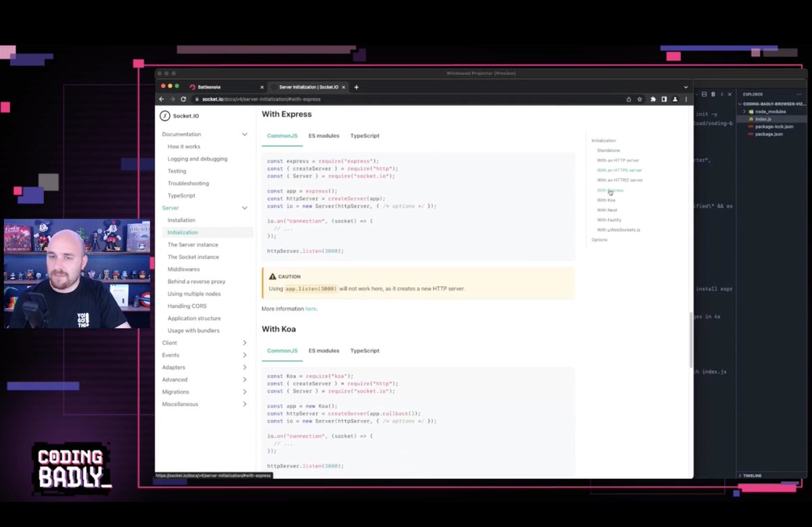Image resolution: width=812 pixels, height=527 pixels.
Task: Go back using the browser back arrow
Action: coord(161,99)
